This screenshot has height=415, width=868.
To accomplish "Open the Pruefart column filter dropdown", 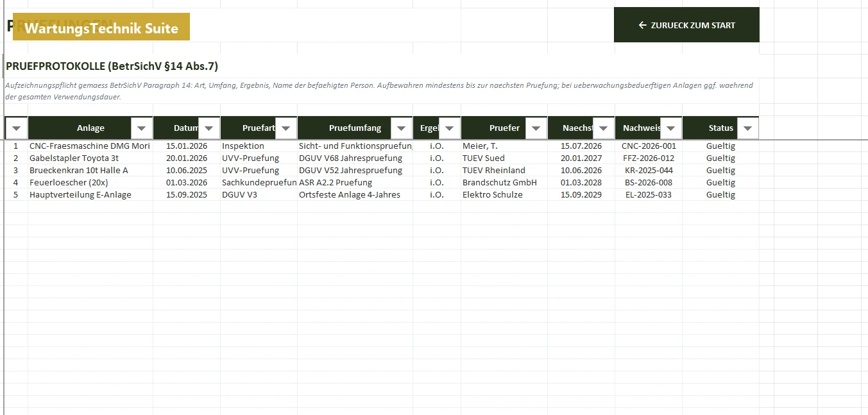I will click(x=286, y=128).
